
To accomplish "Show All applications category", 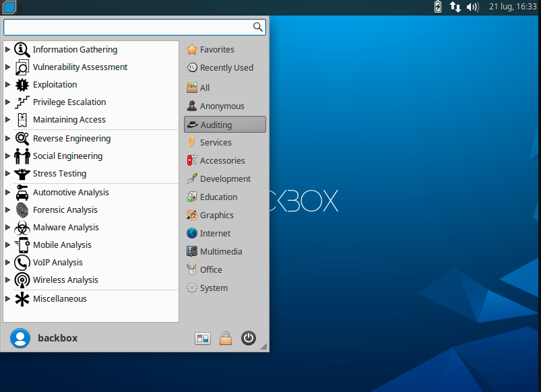I will click(225, 88).
